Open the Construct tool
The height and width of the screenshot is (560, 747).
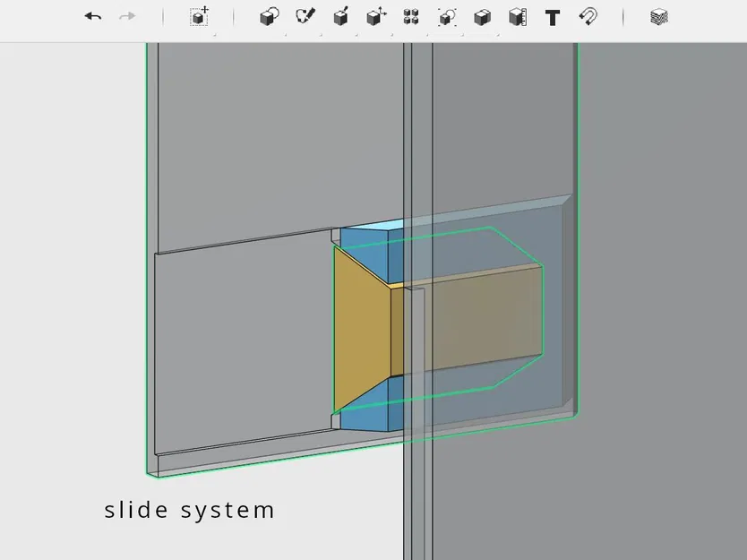click(x=340, y=17)
